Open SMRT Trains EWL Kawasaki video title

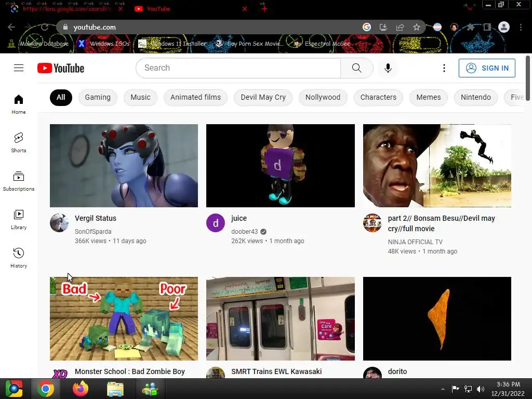tap(276, 371)
